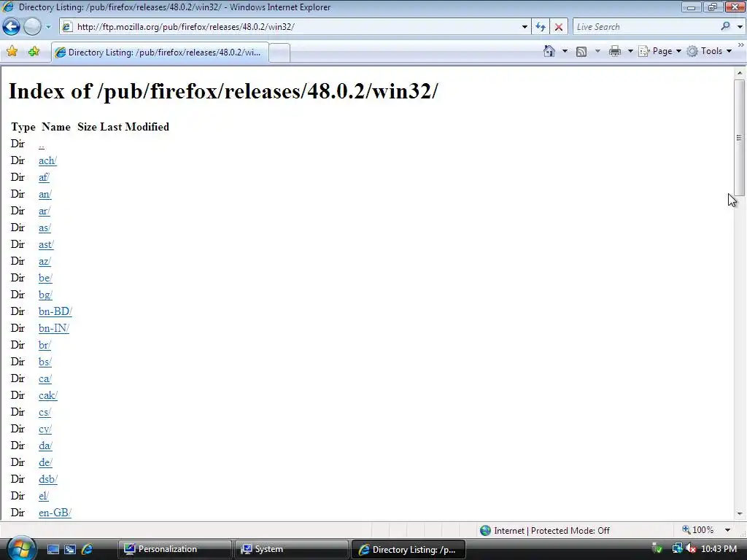
Task: Click the network tray icon
Action: tap(677, 549)
